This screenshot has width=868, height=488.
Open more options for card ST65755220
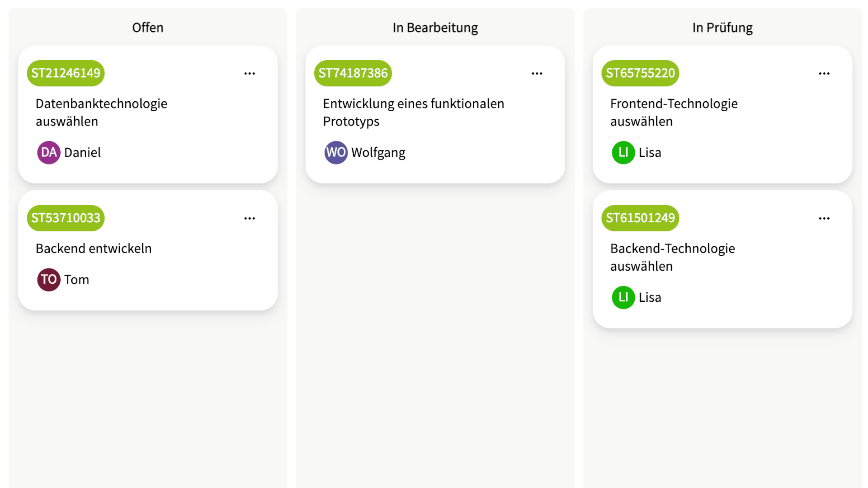tap(824, 73)
